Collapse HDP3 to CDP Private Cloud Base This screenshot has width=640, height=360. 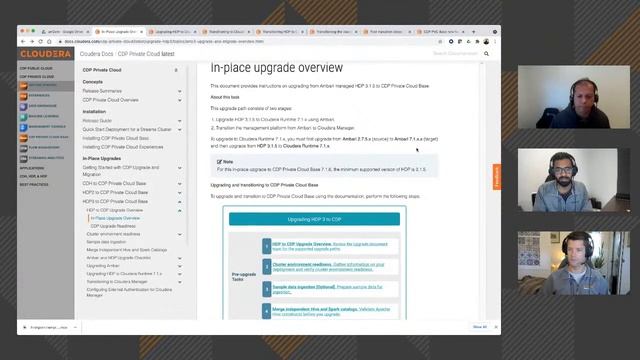tap(180, 202)
